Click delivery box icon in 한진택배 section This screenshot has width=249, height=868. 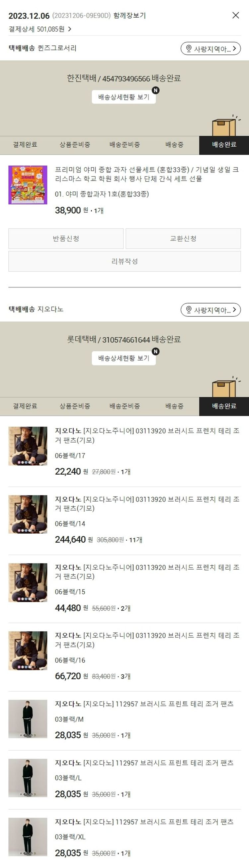[x=225, y=126]
